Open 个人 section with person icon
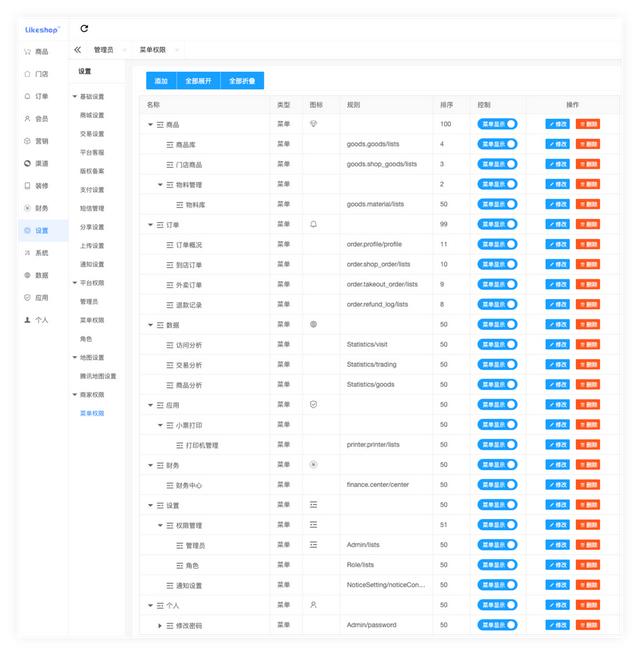This screenshot has width=640, height=655. pyautogui.click(x=37, y=320)
